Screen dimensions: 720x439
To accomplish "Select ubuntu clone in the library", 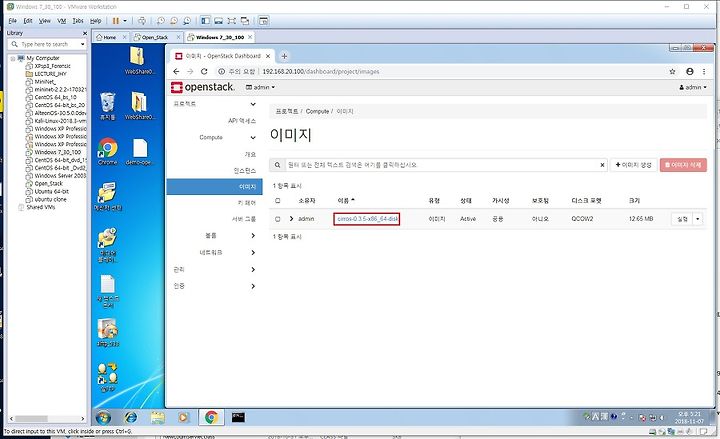I will pos(51,199).
